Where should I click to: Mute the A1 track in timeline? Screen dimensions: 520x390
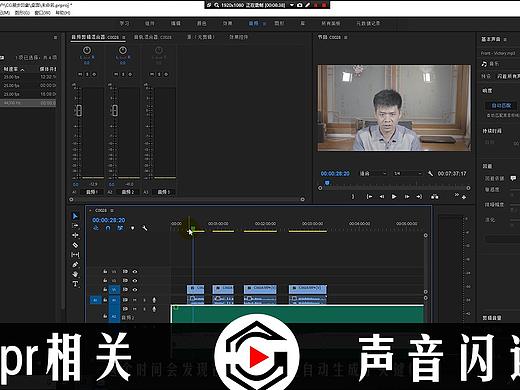135,300
